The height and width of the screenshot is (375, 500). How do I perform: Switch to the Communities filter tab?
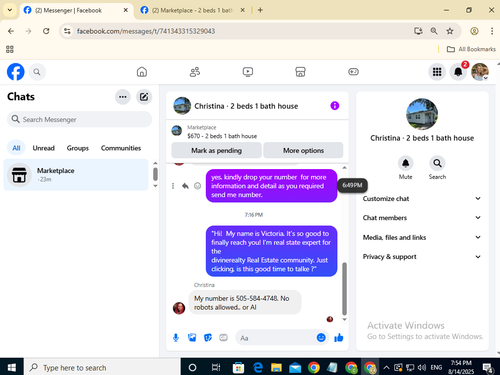121,148
